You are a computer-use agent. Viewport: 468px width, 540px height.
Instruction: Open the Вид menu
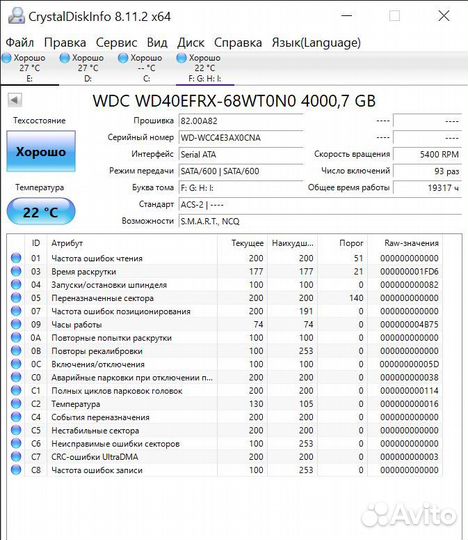tap(157, 43)
